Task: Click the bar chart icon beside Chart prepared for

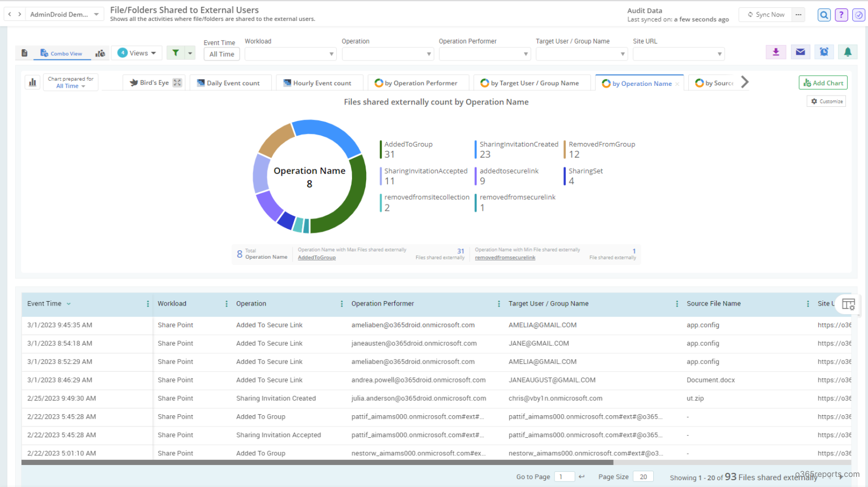Action: click(x=33, y=82)
